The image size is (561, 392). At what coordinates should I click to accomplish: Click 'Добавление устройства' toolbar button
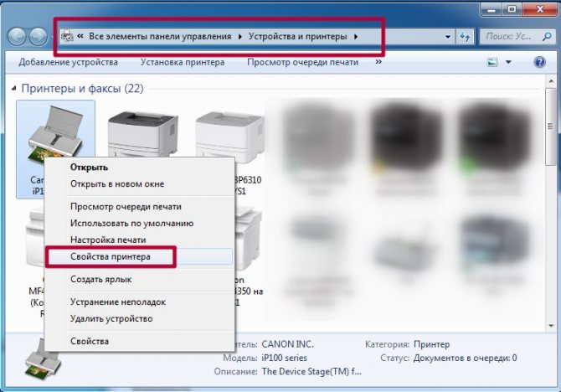pyautogui.click(x=69, y=62)
